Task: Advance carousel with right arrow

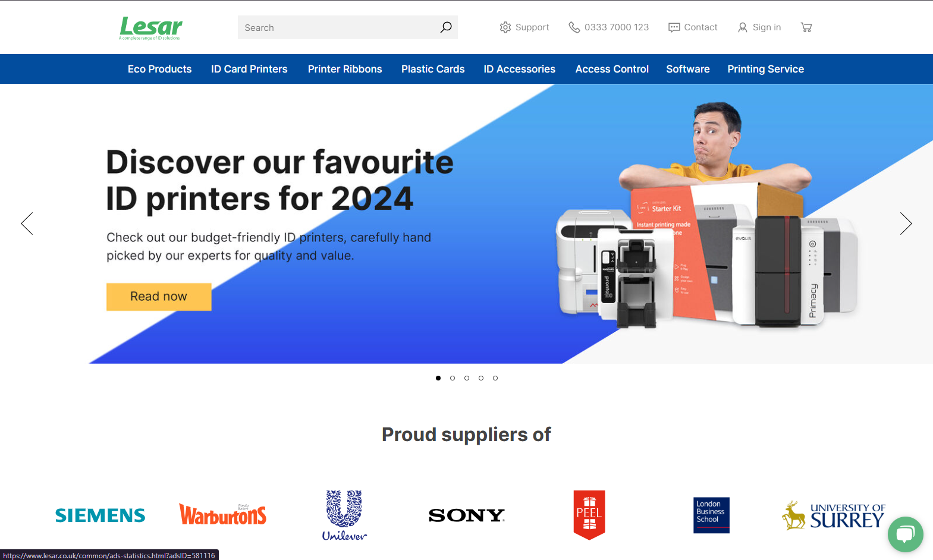Action: (906, 224)
